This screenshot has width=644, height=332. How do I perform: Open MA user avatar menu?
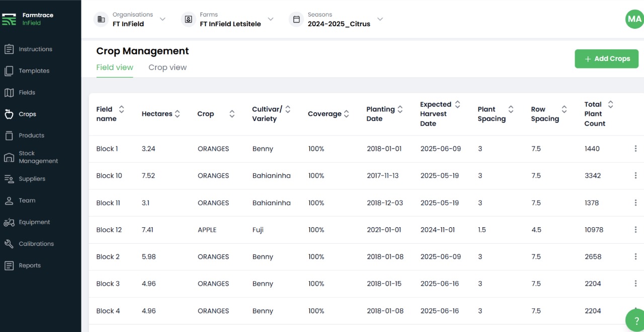tap(634, 19)
